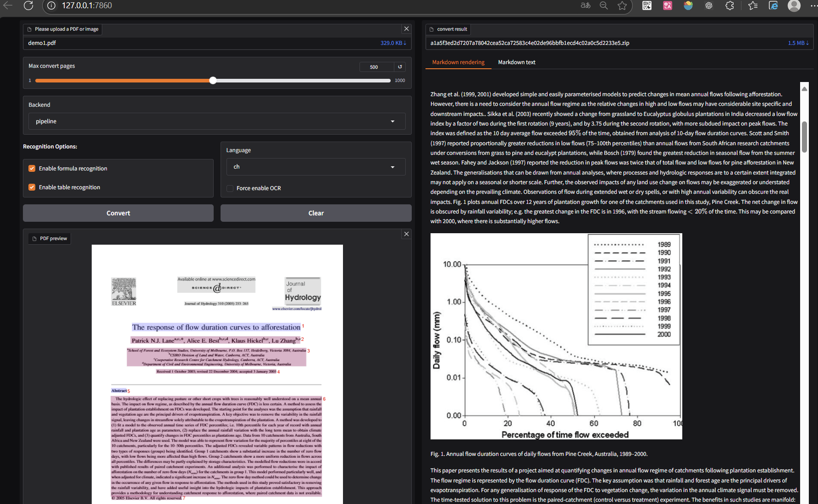
Task: Close the PDF preview panel
Action: pos(406,234)
